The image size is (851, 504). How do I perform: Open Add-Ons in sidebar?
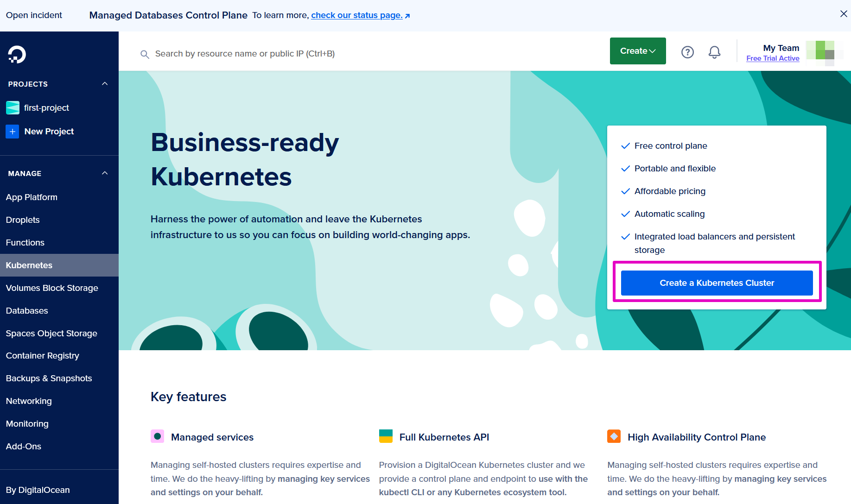[x=23, y=447]
